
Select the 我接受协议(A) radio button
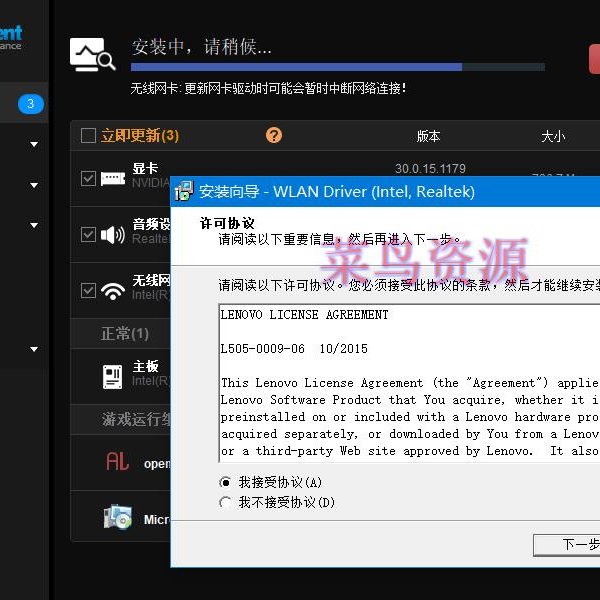[x=225, y=483]
